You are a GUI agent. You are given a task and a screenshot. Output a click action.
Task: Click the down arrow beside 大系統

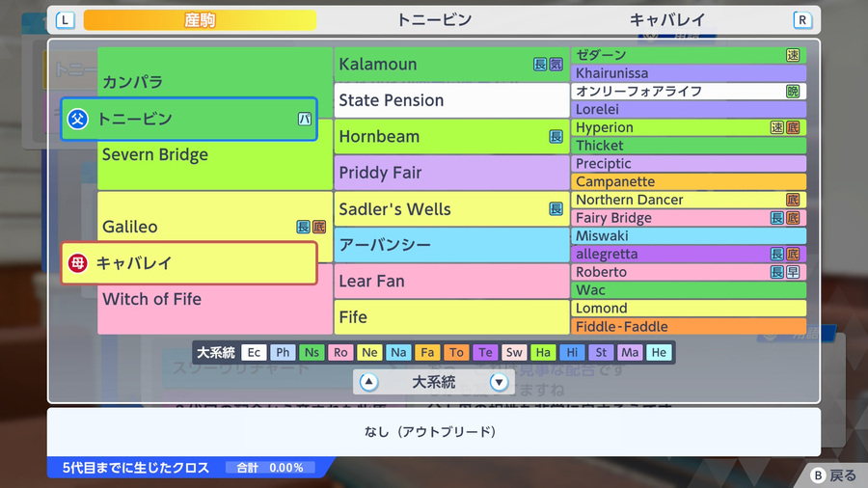pyautogui.click(x=499, y=382)
